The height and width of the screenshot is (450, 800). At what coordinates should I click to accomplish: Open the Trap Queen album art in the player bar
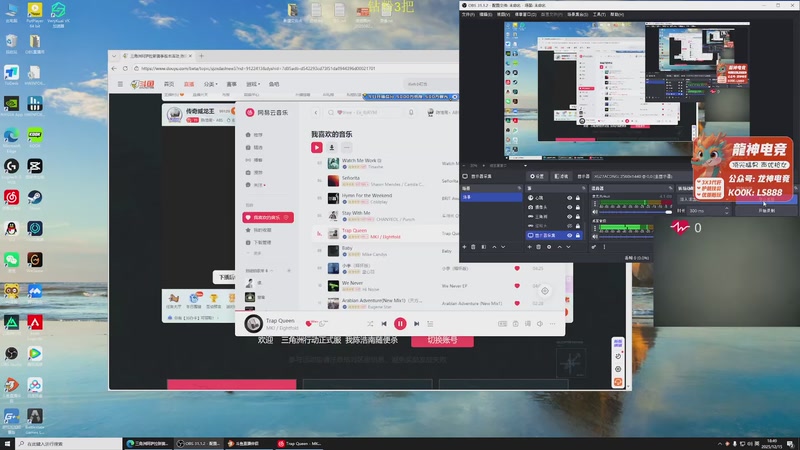coord(254,323)
